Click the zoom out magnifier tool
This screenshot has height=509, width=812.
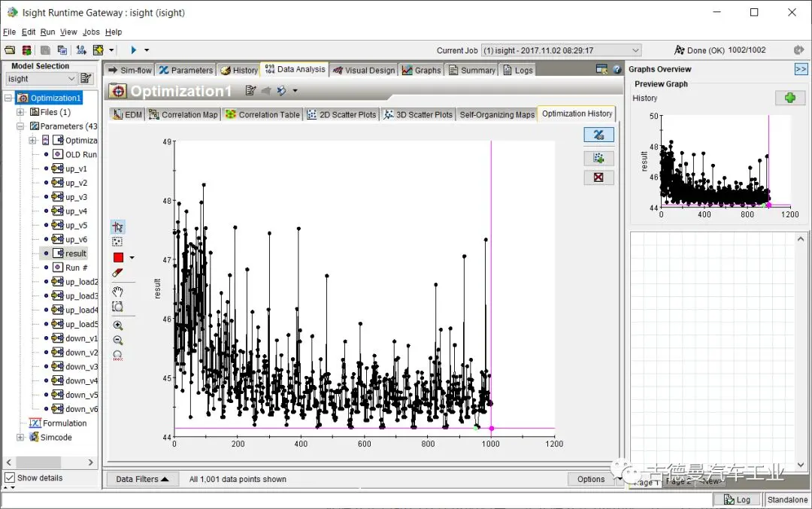coord(117,340)
